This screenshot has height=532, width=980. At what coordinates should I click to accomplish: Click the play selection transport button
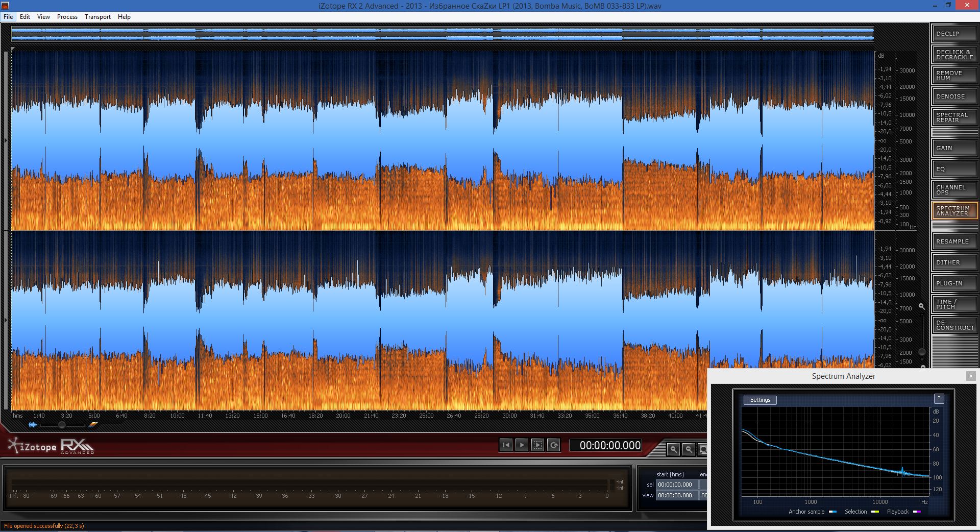tap(537, 445)
